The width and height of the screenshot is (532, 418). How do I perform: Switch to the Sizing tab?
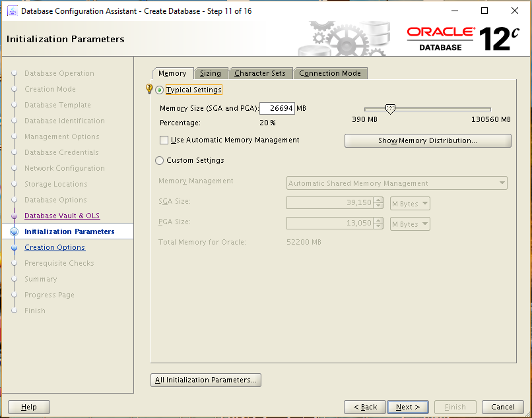[212, 73]
